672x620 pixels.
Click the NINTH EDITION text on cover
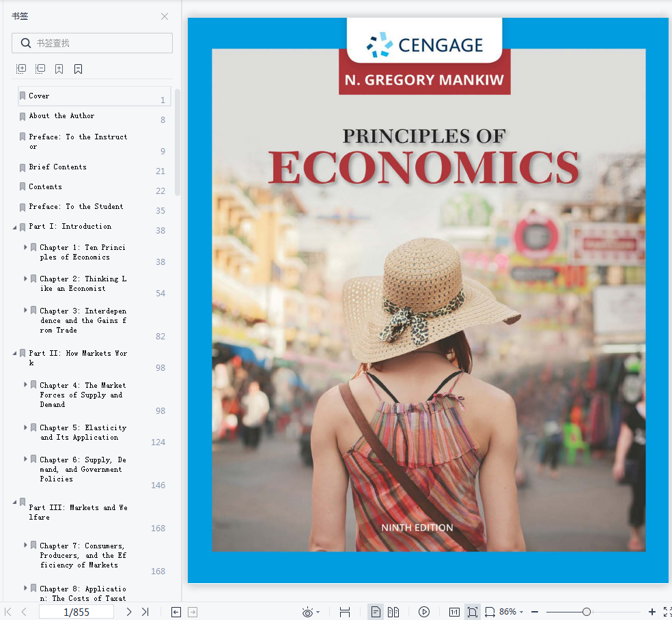417,527
